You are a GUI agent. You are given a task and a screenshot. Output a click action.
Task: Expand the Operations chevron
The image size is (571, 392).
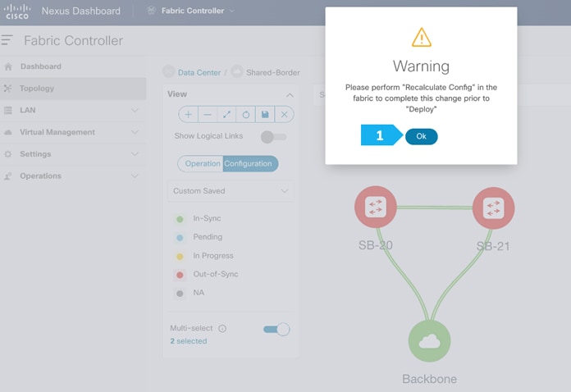click(135, 175)
